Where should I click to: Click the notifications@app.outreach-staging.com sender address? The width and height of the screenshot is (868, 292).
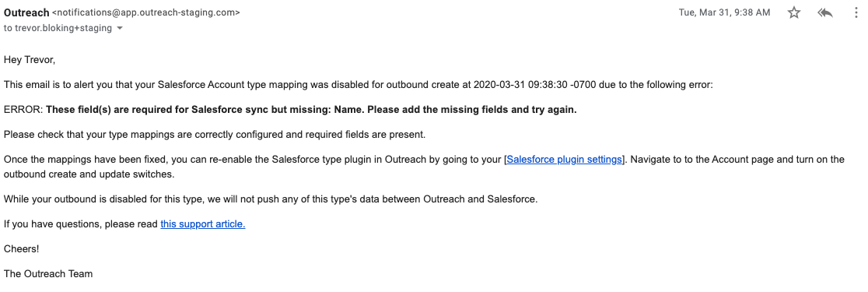tap(146, 12)
